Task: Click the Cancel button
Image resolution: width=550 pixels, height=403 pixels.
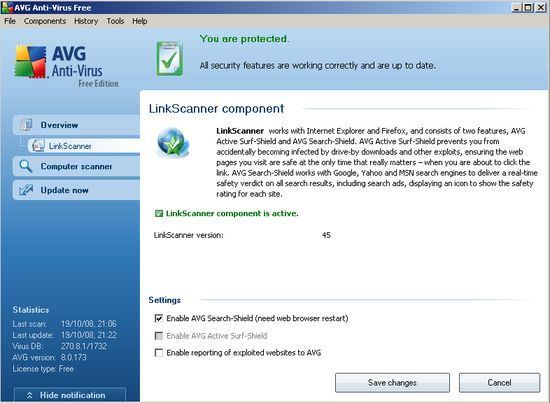Action: click(499, 383)
